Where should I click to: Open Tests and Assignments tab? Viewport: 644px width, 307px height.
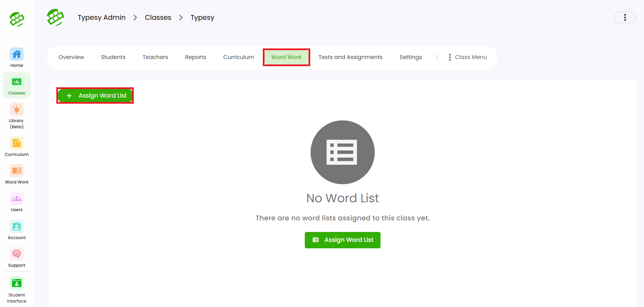[x=350, y=57]
